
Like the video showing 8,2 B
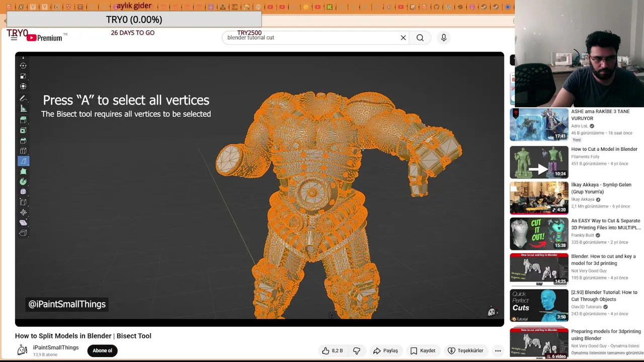(333, 351)
